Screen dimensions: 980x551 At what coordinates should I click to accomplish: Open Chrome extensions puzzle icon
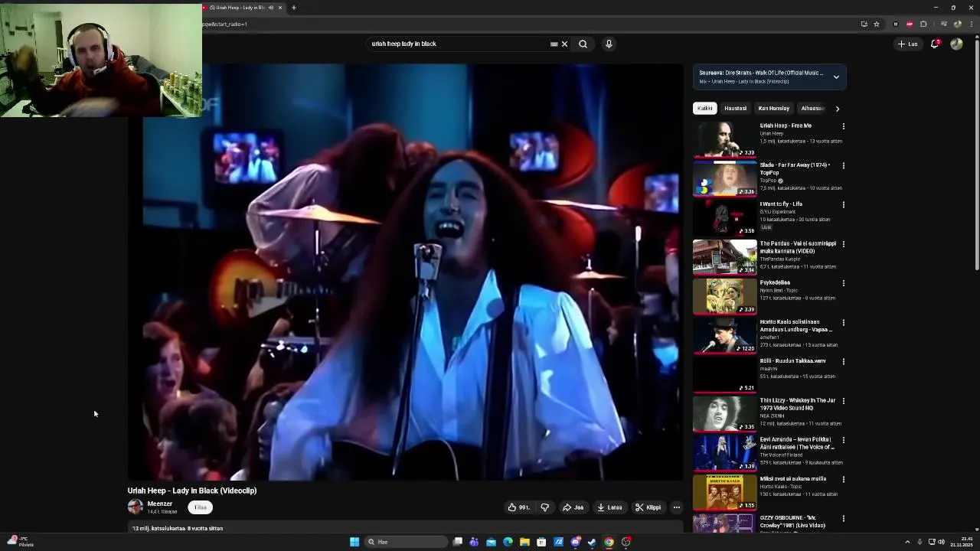tap(923, 24)
